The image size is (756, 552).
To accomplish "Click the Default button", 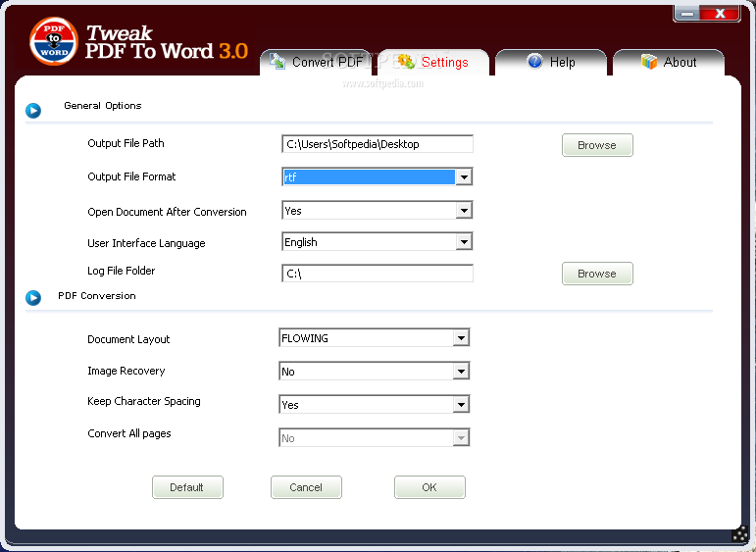I will pyautogui.click(x=187, y=487).
